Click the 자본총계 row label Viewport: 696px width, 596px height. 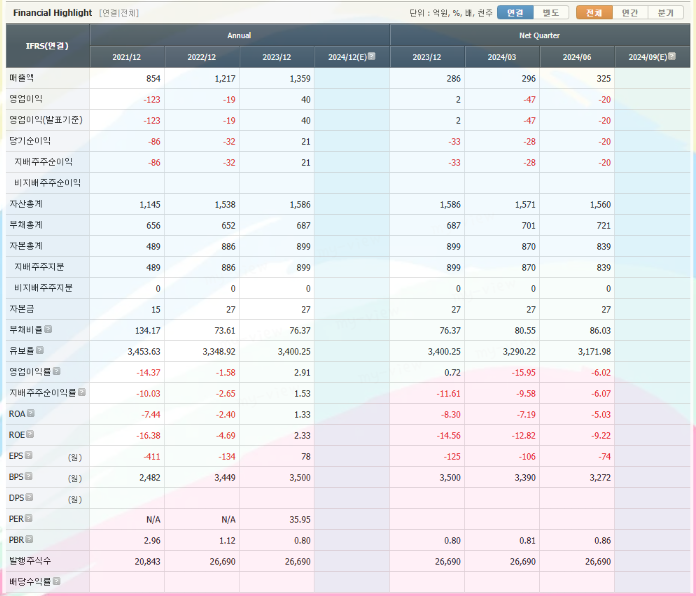26,245
